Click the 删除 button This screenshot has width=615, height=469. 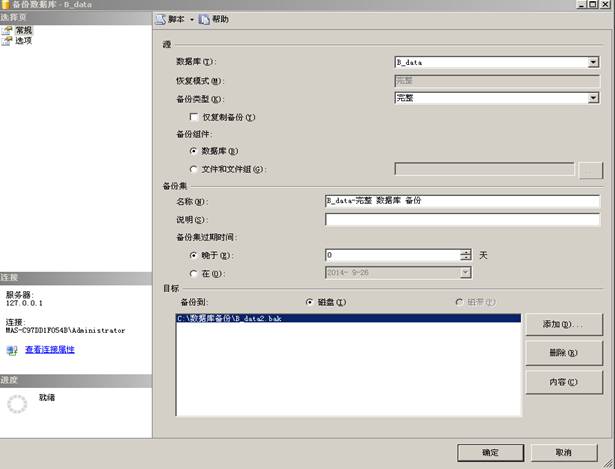click(x=564, y=353)
